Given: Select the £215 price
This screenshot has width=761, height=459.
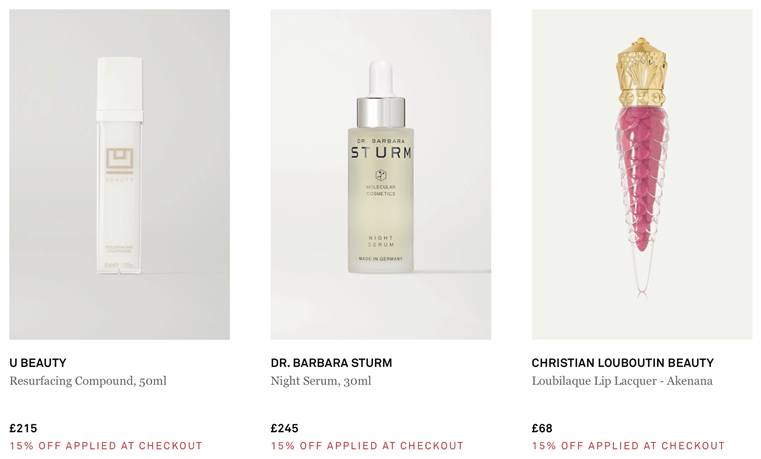Looking at the screenshot, I should pos(23,428).
